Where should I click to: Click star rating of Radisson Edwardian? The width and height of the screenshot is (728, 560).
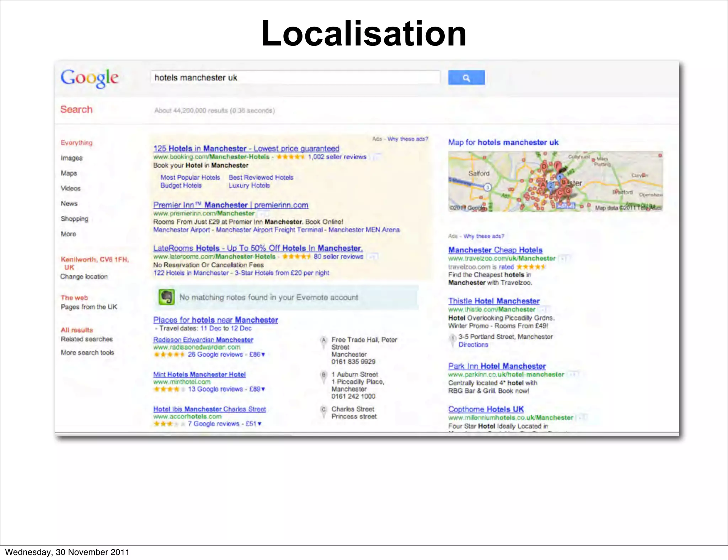coord(169,355)
